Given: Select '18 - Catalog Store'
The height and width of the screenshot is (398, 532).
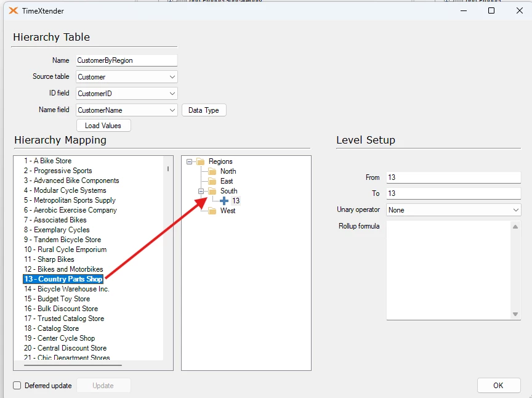Looking at the screenshot, I should click(52, 328).
